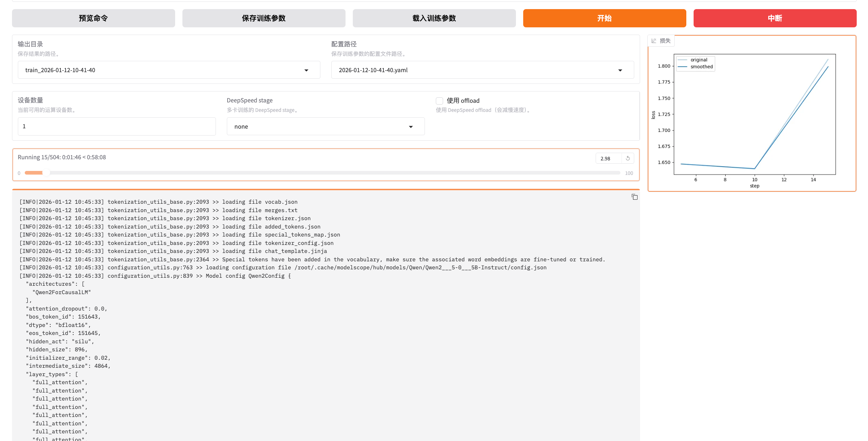Image resolution: width=868 pixels, height=441 pixels.
Task: Click the 设备数量 device count field
Action: click(117, 126)
